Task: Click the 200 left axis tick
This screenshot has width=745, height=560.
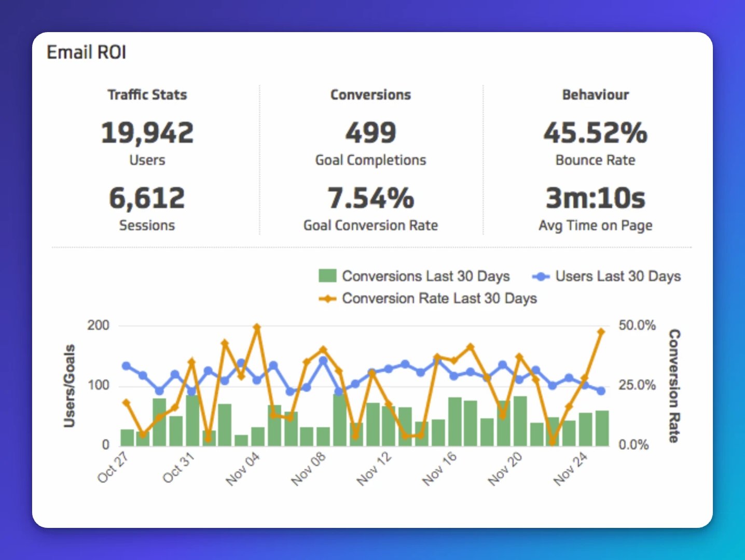Action: (98, 326)
